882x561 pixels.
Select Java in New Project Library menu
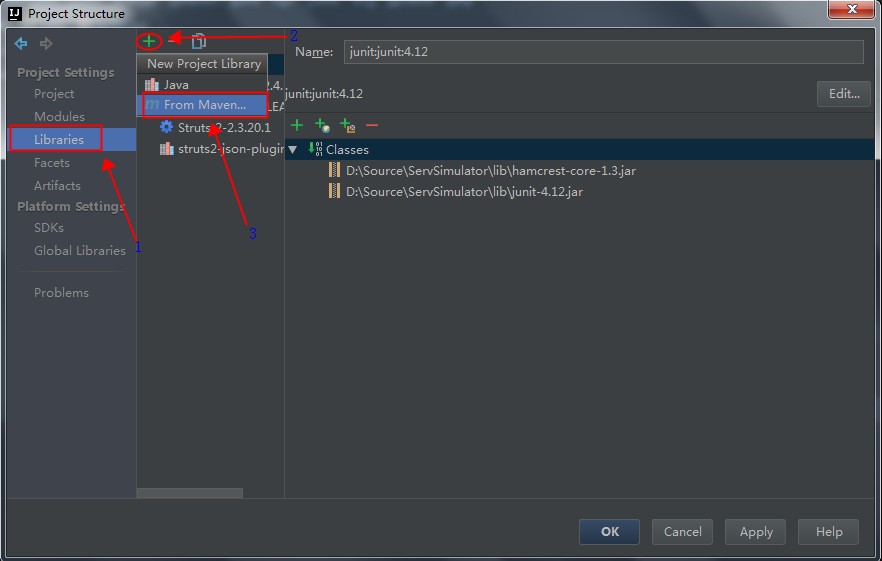coord(202,84)
